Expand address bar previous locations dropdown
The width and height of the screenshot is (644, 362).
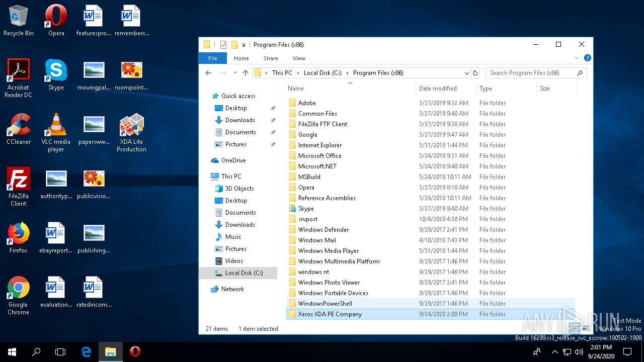coord(466,73)
